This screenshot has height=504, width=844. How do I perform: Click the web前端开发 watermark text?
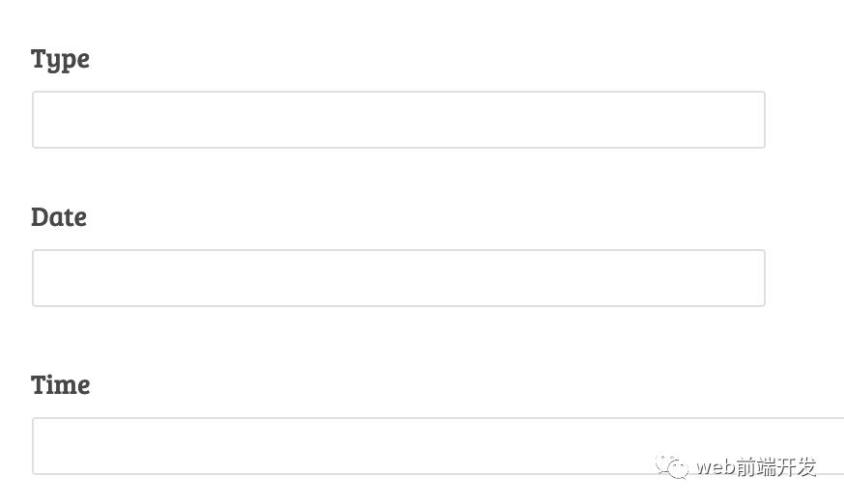(756, 467)
